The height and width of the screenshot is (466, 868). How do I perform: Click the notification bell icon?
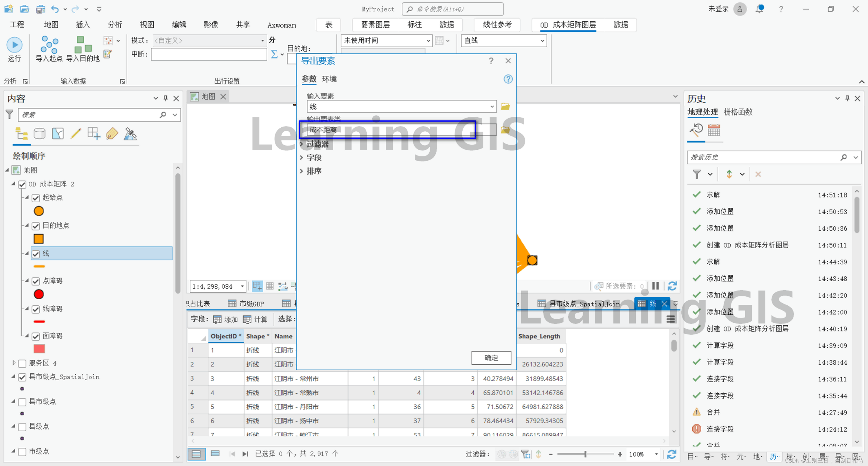(759, 9)
